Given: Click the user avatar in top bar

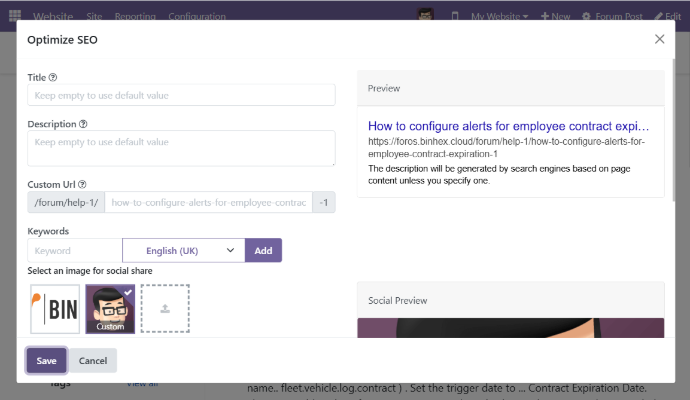Looking at the screenshot, I should click(427, 16).
